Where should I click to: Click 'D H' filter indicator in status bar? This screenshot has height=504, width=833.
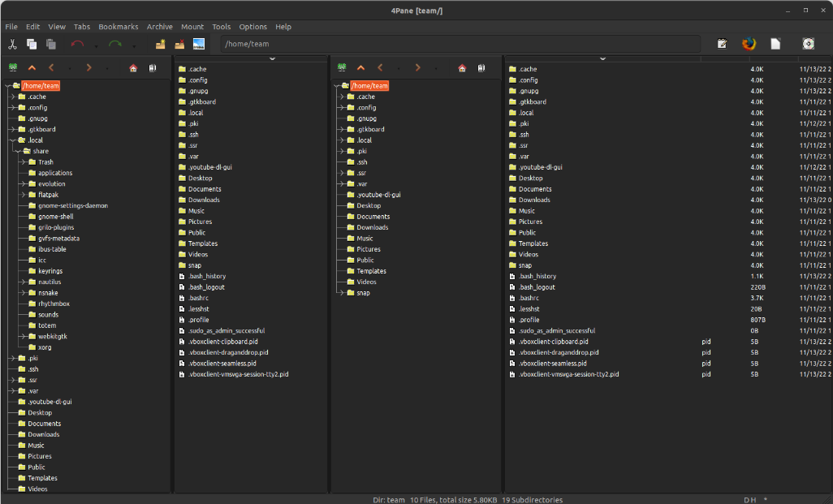click(750, 500)
